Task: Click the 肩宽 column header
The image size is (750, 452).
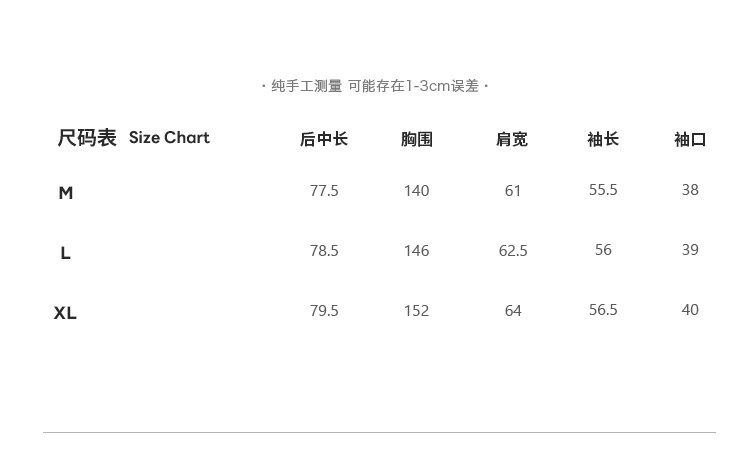Action: tap(512, 139)
